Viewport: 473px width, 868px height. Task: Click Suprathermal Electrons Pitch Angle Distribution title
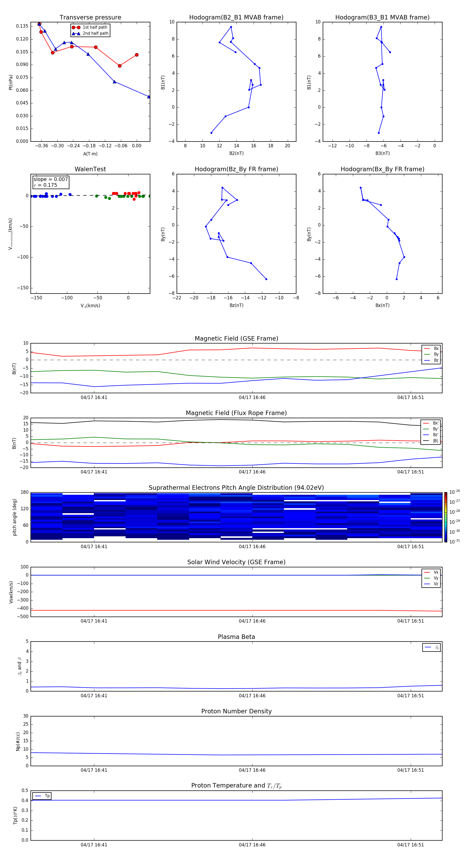[236, 488]
